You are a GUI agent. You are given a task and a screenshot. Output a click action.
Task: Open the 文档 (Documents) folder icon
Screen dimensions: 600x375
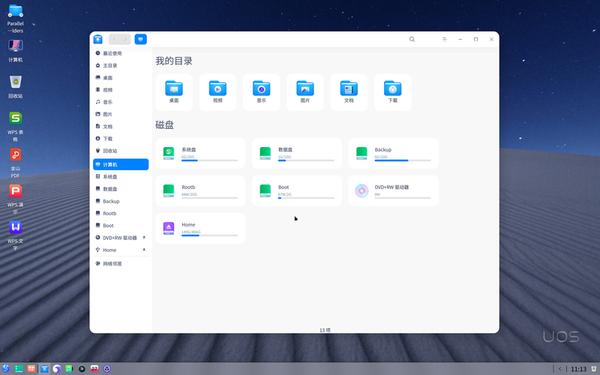pos(349,88)
